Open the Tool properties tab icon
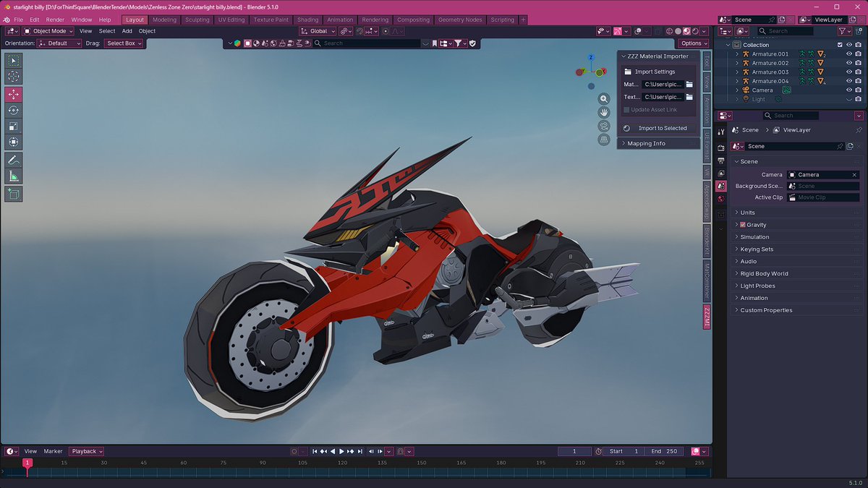The height and width of the screenshot is (488, 868). (721, 132)
